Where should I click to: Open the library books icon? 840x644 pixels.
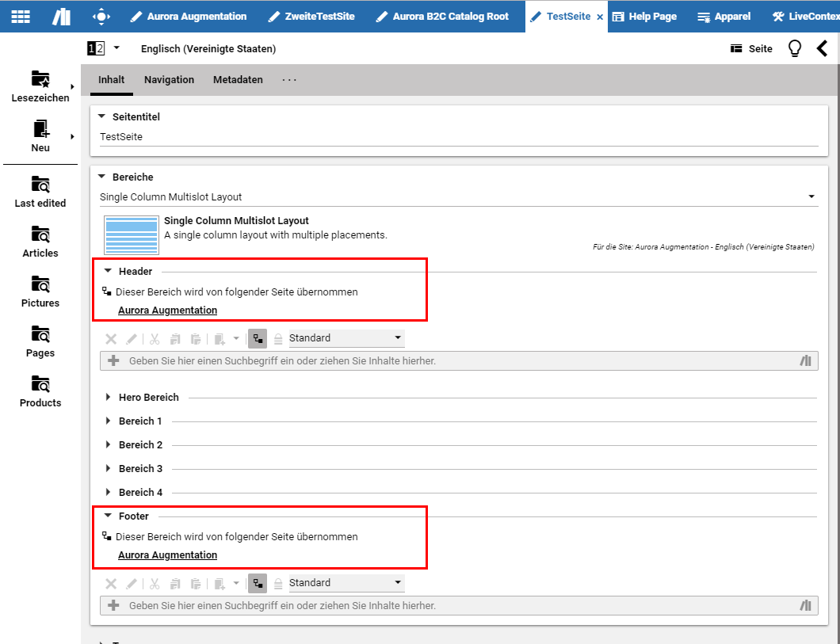click(x=61, y=16)
